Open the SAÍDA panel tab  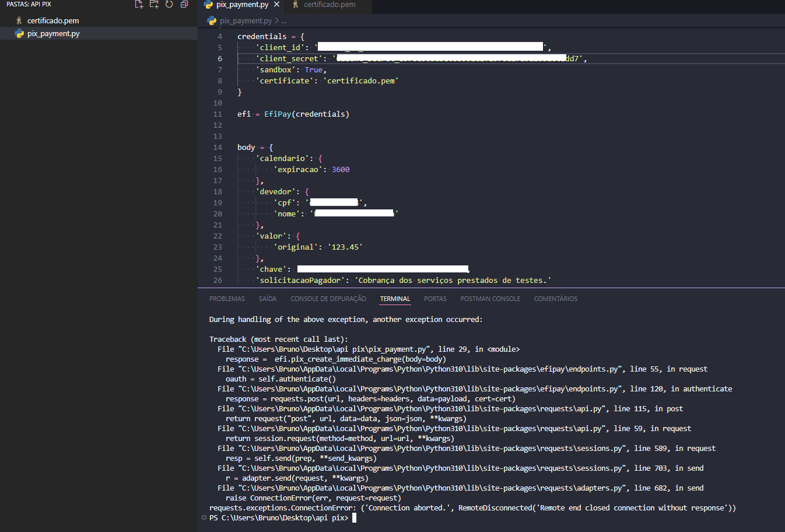pyautogui.click(x=268, y=299)
